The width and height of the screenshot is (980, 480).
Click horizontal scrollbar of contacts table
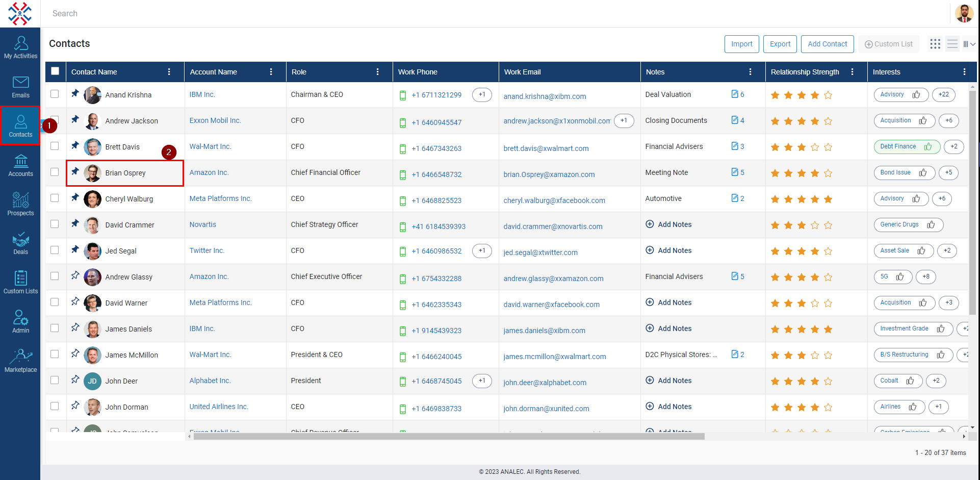pos(449,436)
